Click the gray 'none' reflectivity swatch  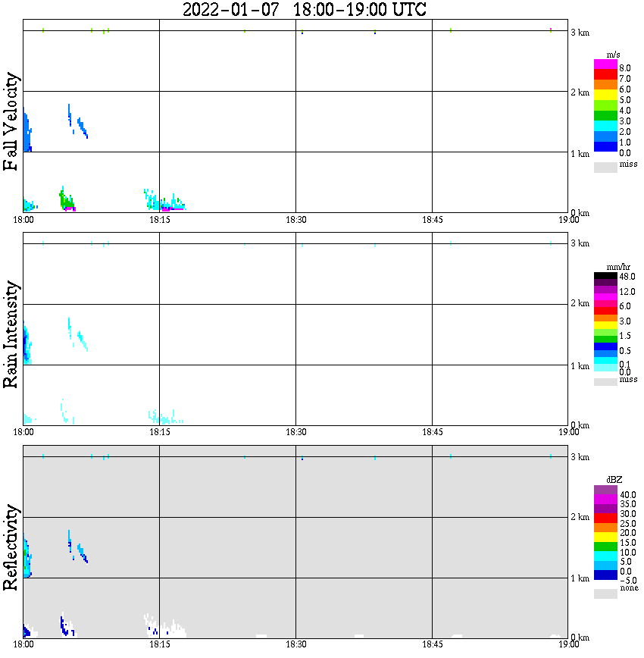tap(605, 594)
